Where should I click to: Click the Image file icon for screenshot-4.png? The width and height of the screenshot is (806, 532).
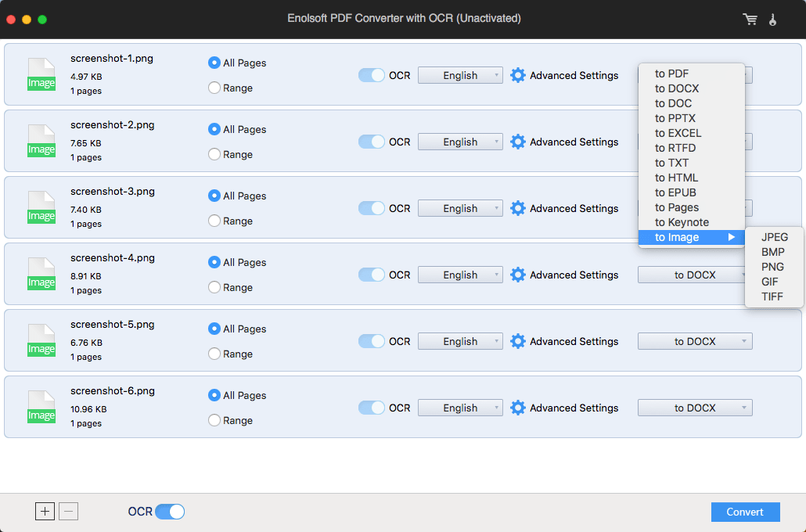[41, 274]
